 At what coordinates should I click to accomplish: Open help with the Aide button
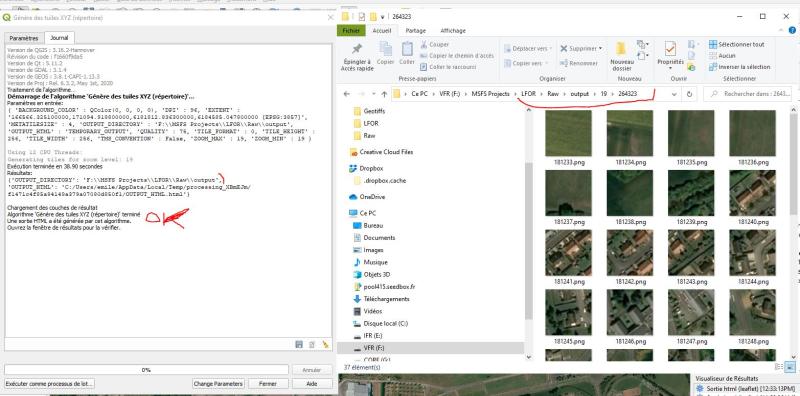click(x=312, y=383)
